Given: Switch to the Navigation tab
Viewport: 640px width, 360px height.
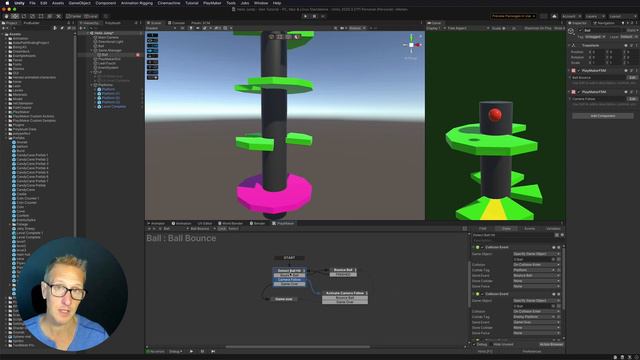Looking at the screenshot, I should pos(604,23).
